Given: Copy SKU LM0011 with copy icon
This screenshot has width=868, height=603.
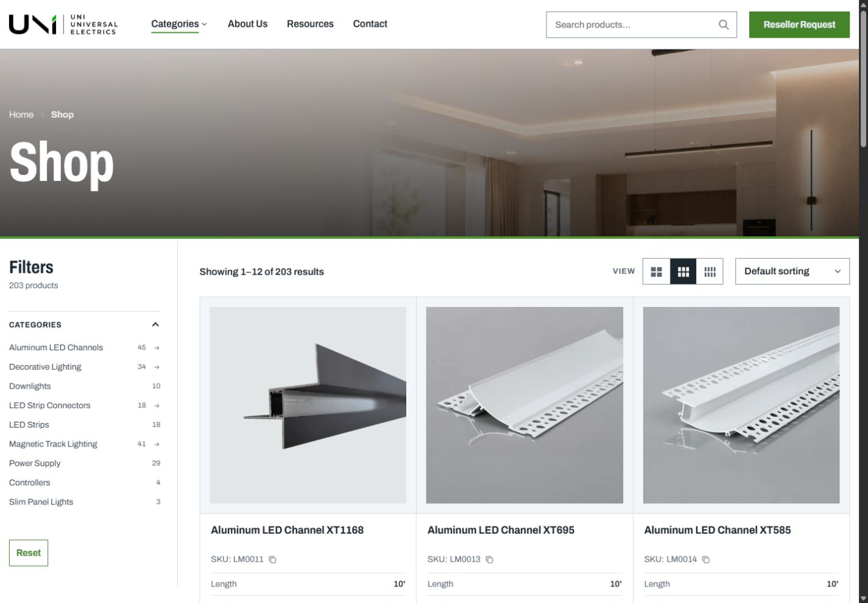Looking at the screenshot, I should pyautogui.click(x=273, y=560).
